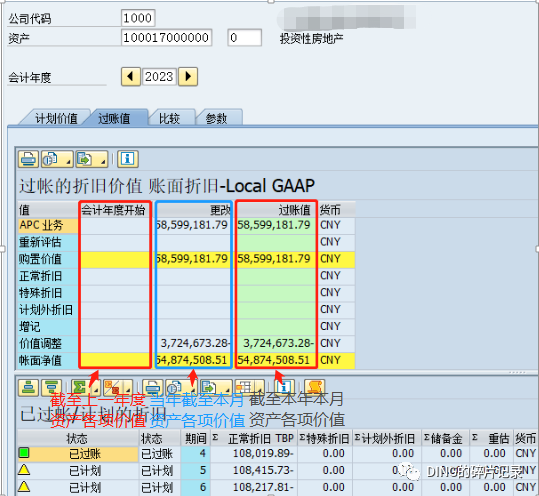Open the views dropdown in the lower toolbar
This screenshot has height=496, width=539.
point(181,388)
